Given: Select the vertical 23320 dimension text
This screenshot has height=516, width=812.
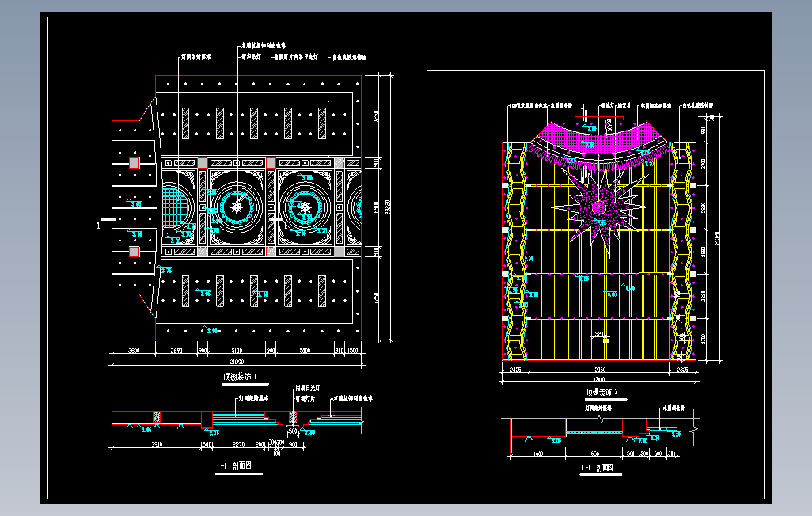Looking at the screenshot, I should [389, 208].
